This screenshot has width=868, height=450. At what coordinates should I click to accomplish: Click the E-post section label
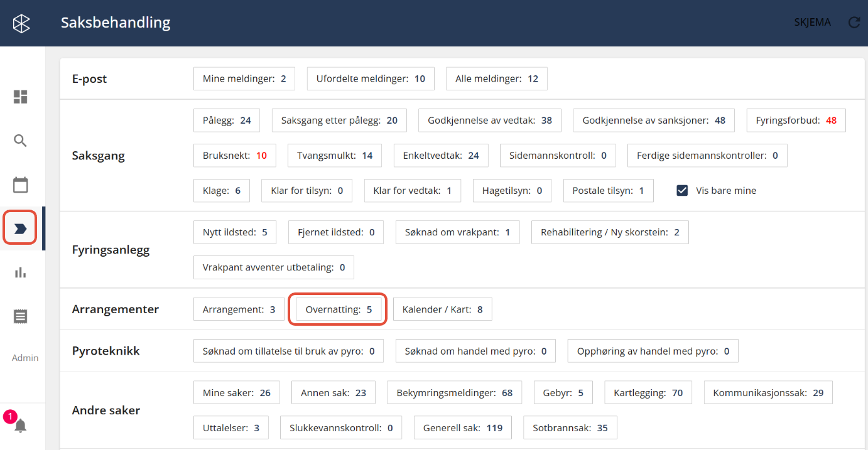[90, 79]
